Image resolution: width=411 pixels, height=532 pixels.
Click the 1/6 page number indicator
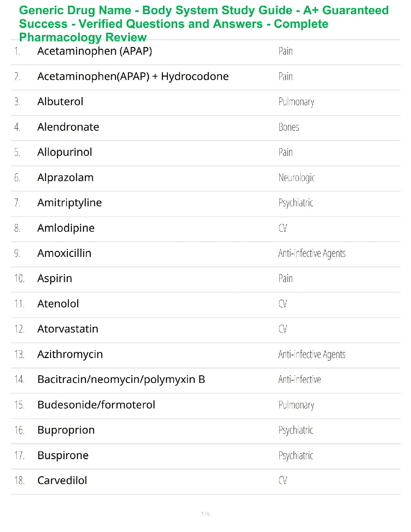(x=205, y=514)
